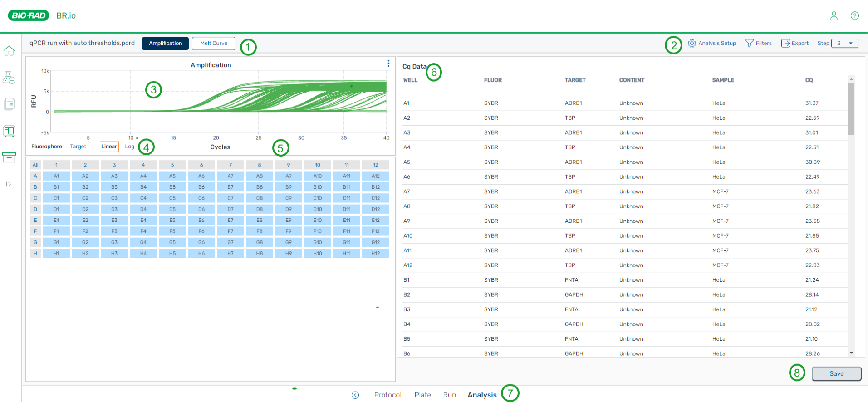
Task: Expand the left sidebar navigation
Action: [x=9, y=184]
